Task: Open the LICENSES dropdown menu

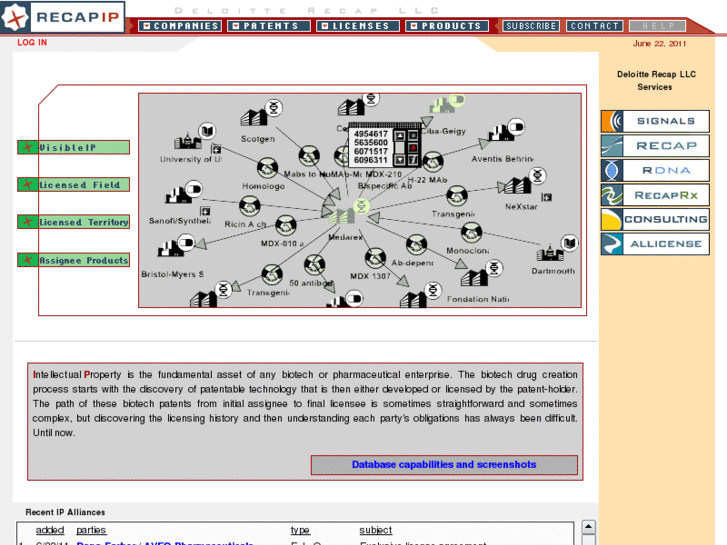Action: coord(357,26)
